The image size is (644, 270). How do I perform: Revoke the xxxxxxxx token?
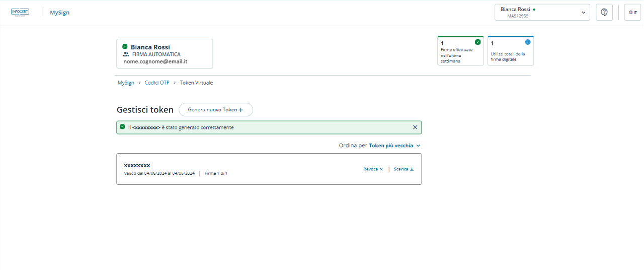point(373,169)
